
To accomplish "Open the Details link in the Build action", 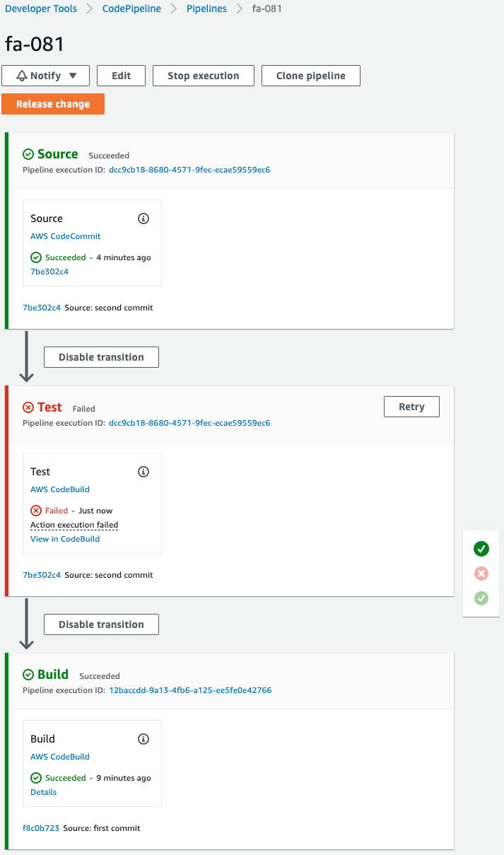I will 43,791.
